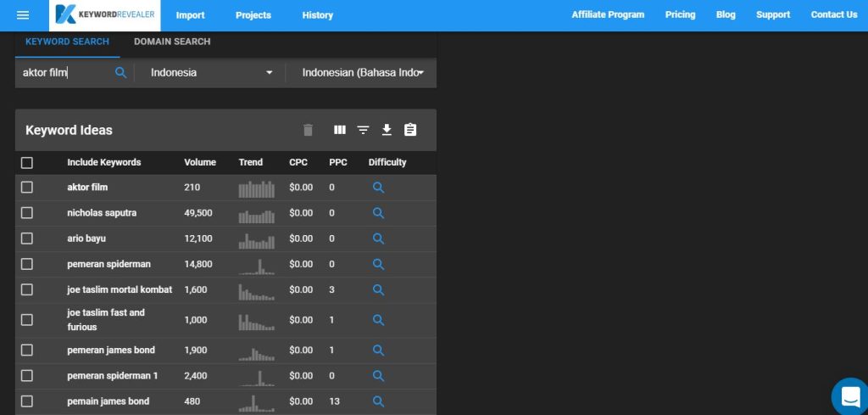Check the box for ario bayu
This screenshot has height=415, width=868.
click(27, 238)
